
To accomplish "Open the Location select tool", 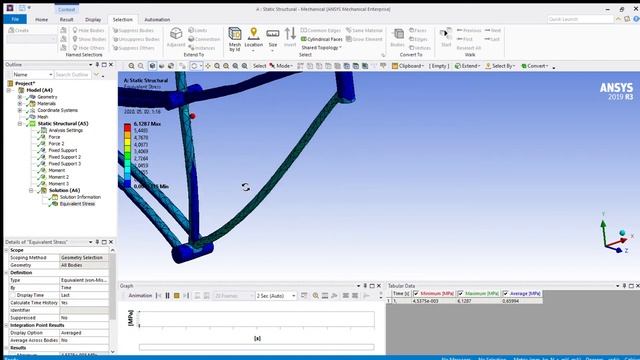I will 253,38.
